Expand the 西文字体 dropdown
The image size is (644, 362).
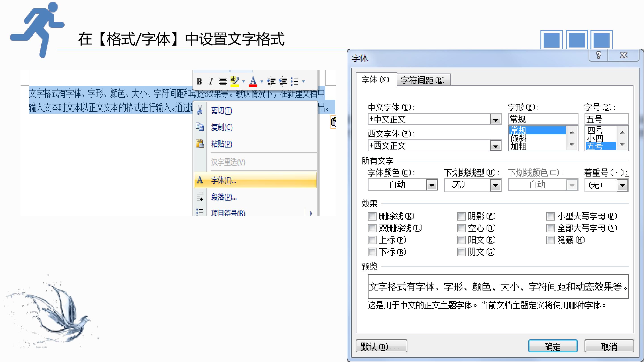pyautogui.click(x=496, y=146)
